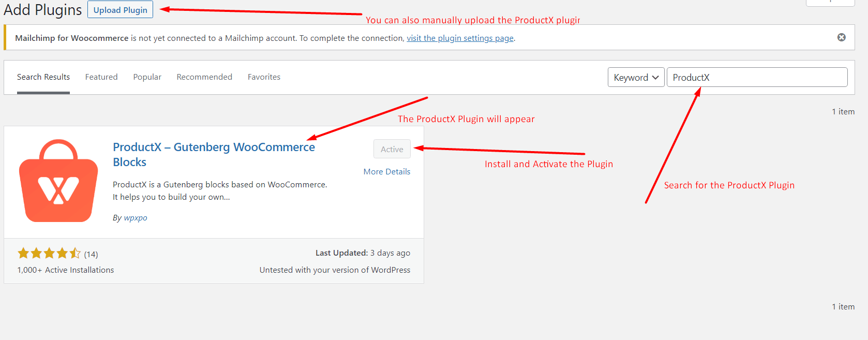
Task: Click the Add Plugins page heading
Action: 43,10
